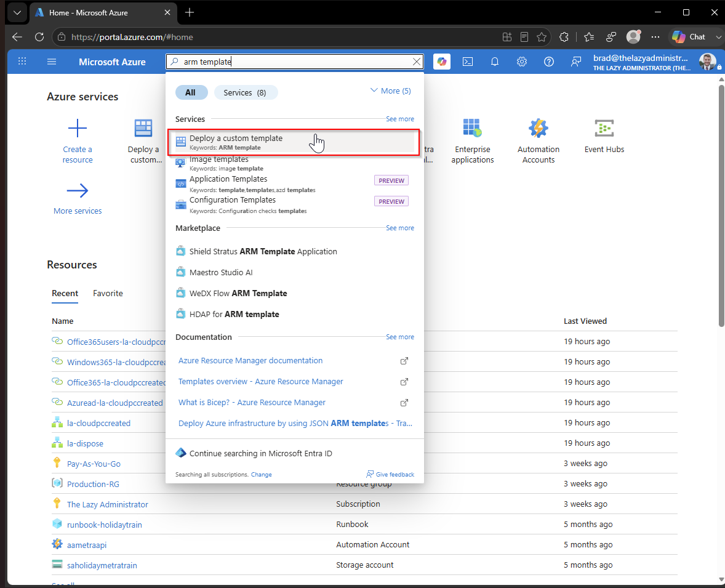Open Production-RG resource group
725x588 pixels.
pyautogui.click(x=93, y=484)
